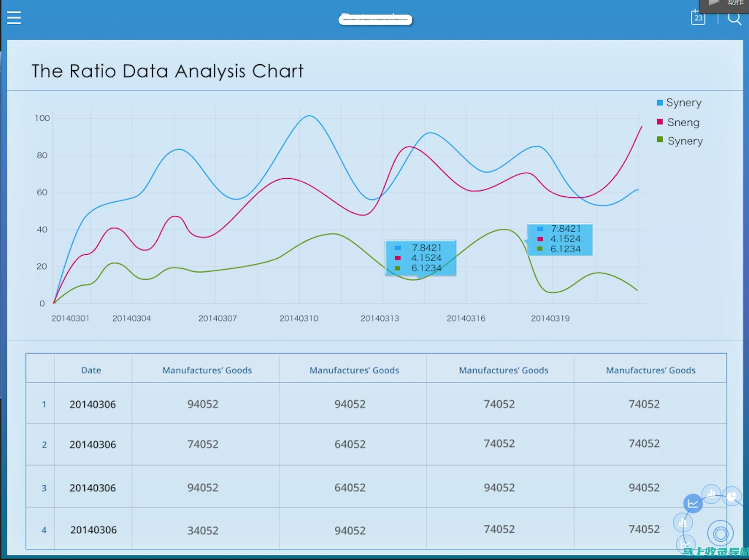Click x-axis label 20140313
749x560 pixels.
(380, 318)
